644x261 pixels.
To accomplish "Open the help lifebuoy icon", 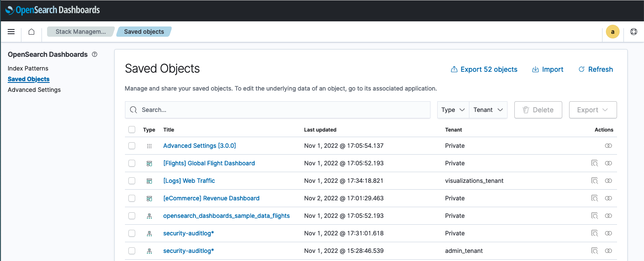I will 634,32.
